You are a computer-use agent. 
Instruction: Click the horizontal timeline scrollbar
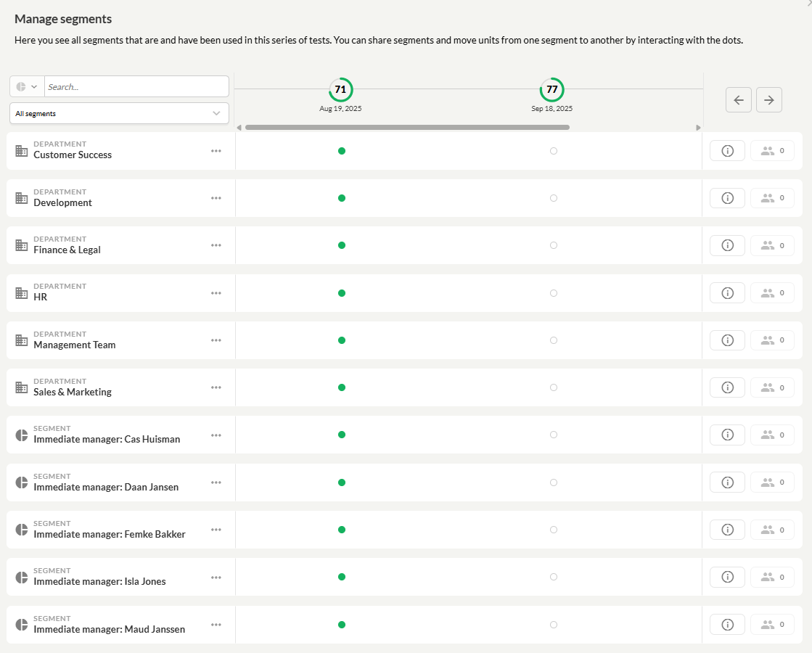[x=406, y=128]
